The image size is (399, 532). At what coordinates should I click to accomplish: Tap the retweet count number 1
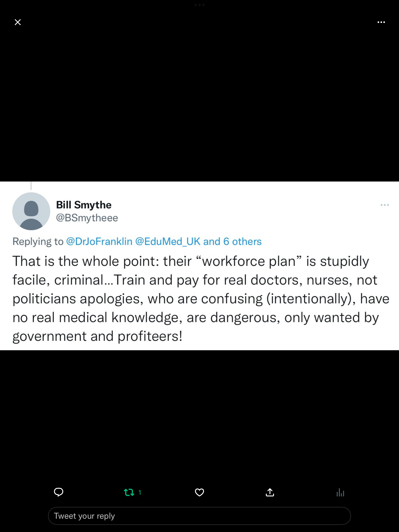click(x=140, y=492)
